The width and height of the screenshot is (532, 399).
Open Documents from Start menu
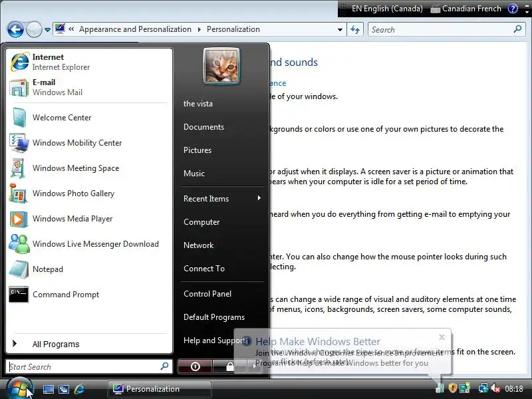[203, 126]
